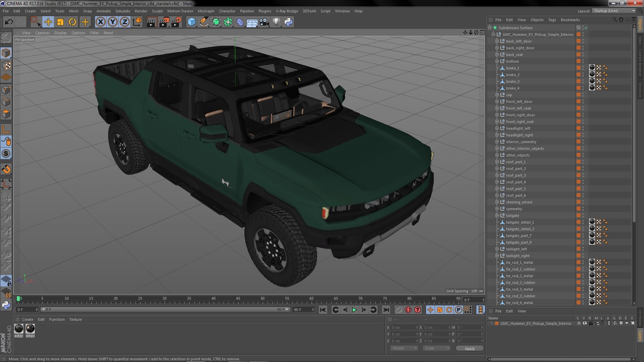Open viewport Display menu

pyautogui.click(x=60, y=33)
